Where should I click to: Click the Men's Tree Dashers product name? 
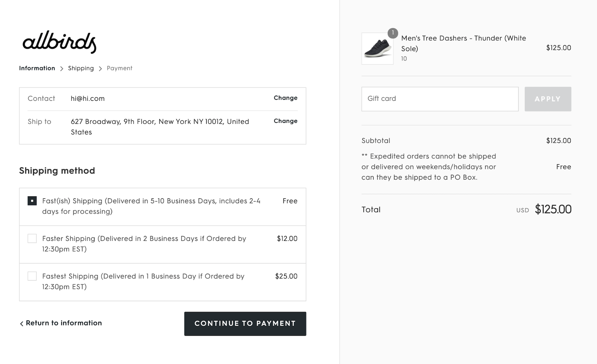coord(463,43)
